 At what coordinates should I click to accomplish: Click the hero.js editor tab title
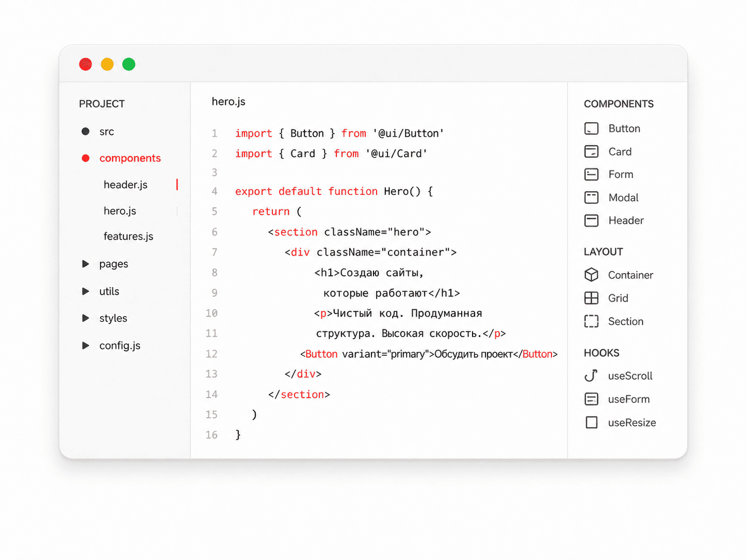click(x=229, y=102)
